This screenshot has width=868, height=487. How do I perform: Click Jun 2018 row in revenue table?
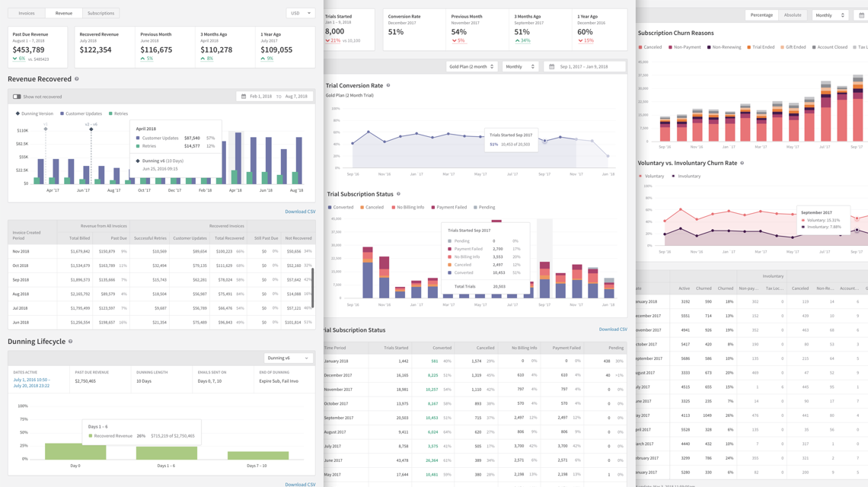pos(161,322)
